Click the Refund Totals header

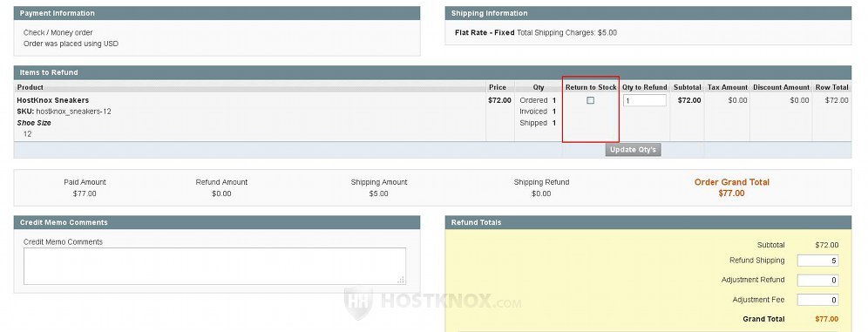click(x=648, y=222)
